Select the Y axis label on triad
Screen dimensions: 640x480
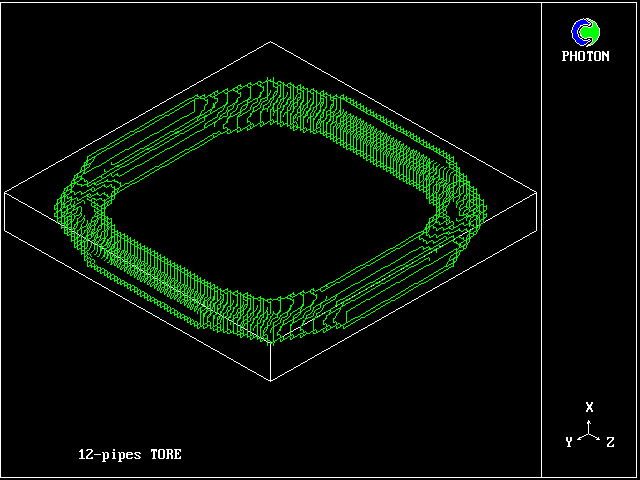[568, 442]
